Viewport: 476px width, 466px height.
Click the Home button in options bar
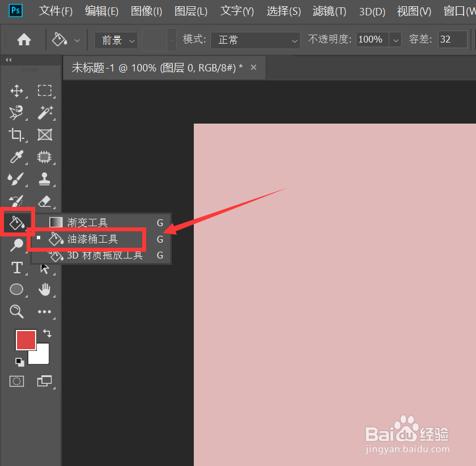(24, 40)
